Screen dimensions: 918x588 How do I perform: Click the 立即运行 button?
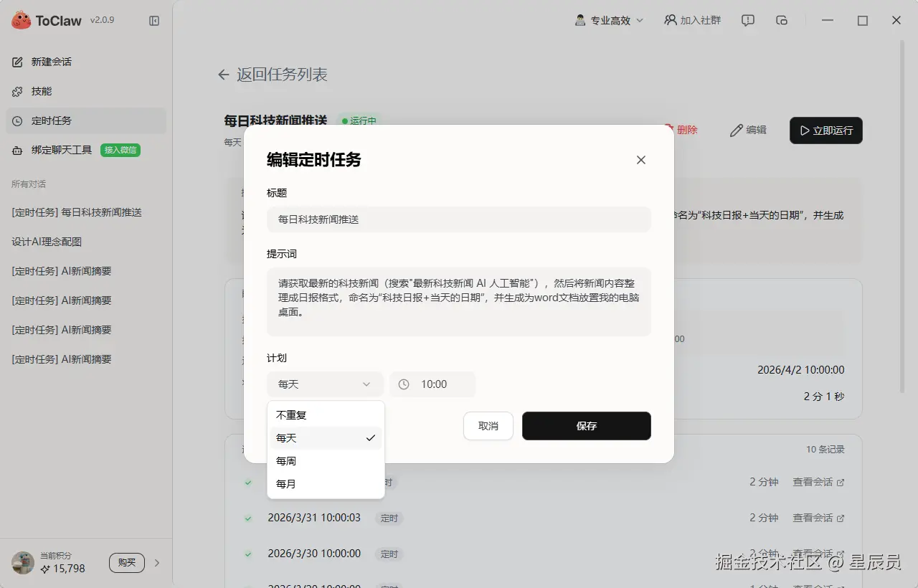[x=826, y=131]
